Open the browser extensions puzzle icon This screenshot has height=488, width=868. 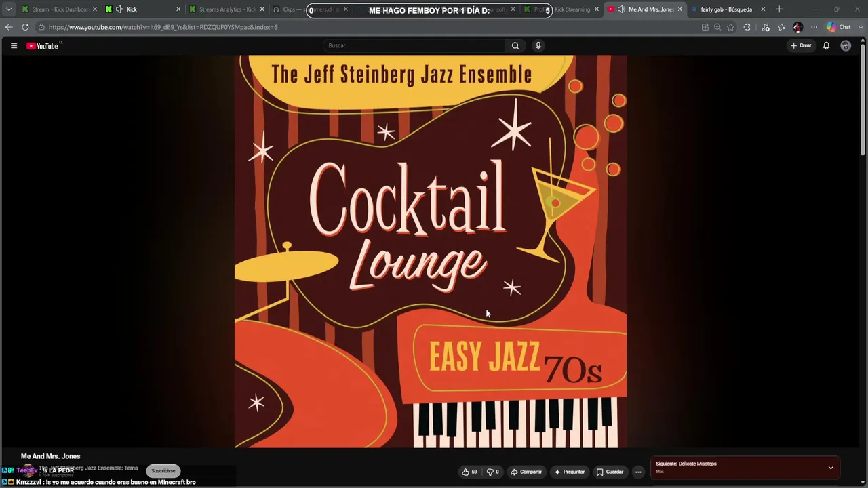pos(747,27)
